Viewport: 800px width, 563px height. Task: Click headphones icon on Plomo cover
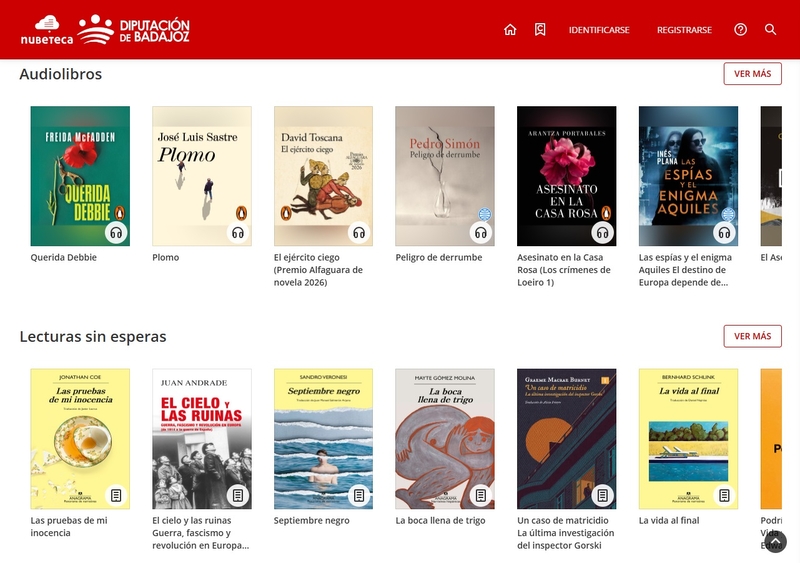click(238, 233)
